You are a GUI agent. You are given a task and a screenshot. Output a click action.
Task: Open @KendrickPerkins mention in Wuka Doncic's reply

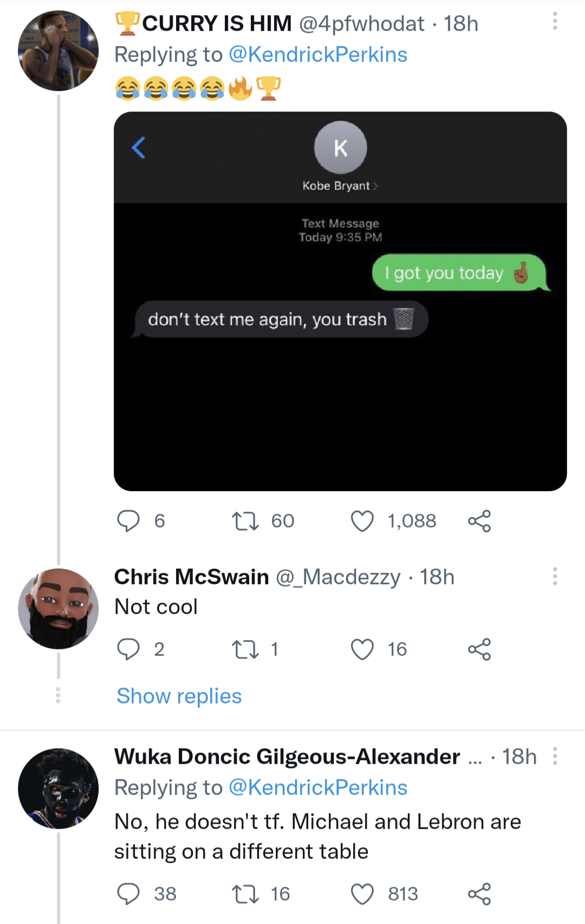[x=318, y=788]
